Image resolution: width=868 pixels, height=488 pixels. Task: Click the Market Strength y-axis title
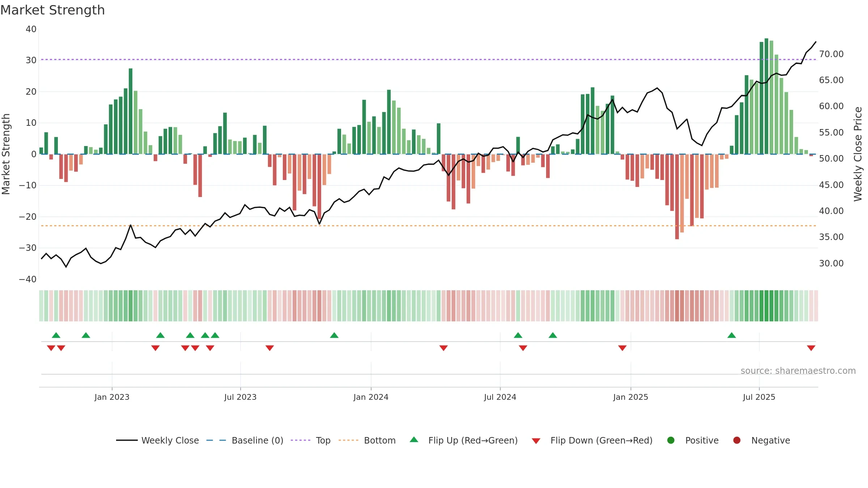pyautogui.click(x=6, y=154)
